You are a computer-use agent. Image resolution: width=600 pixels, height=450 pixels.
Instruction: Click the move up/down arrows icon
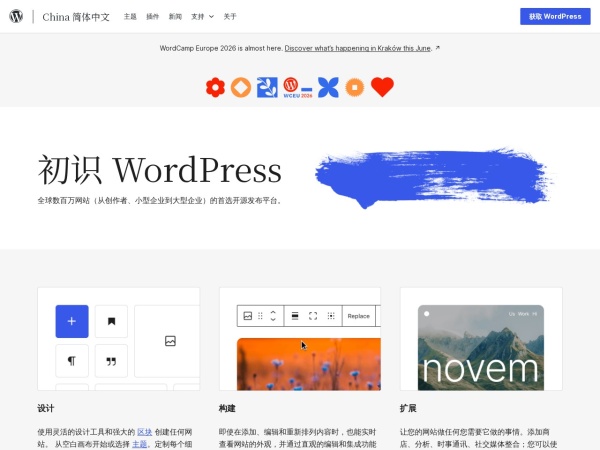(273, 316)
